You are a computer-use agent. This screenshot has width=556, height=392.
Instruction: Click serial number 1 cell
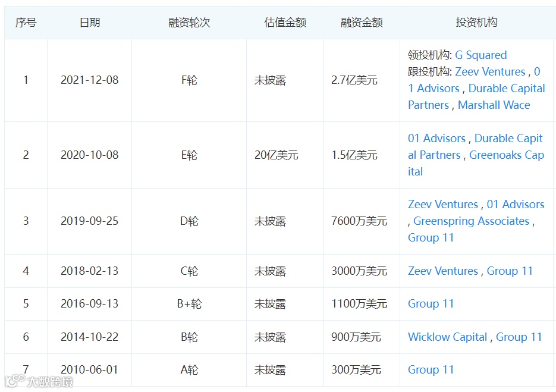[x=26, y=80]
